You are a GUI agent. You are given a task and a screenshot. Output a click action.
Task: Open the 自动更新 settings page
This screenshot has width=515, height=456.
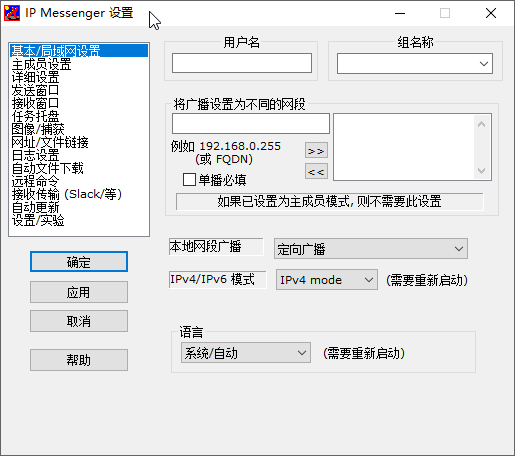click(x=35, y=207)
